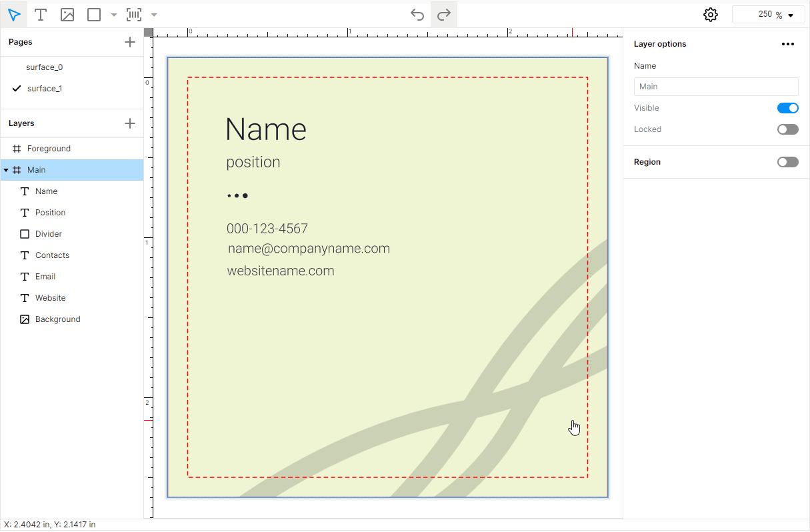Select the Divider shape layer

[72, 234]
